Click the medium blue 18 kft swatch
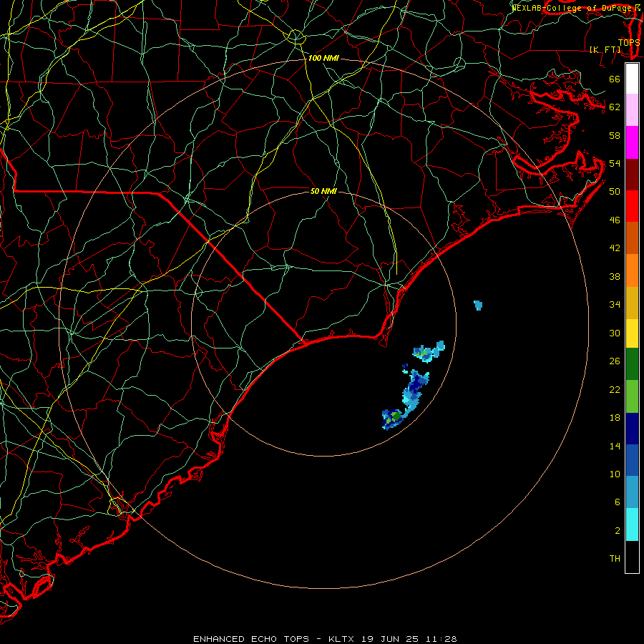 (x=632, y=460)
